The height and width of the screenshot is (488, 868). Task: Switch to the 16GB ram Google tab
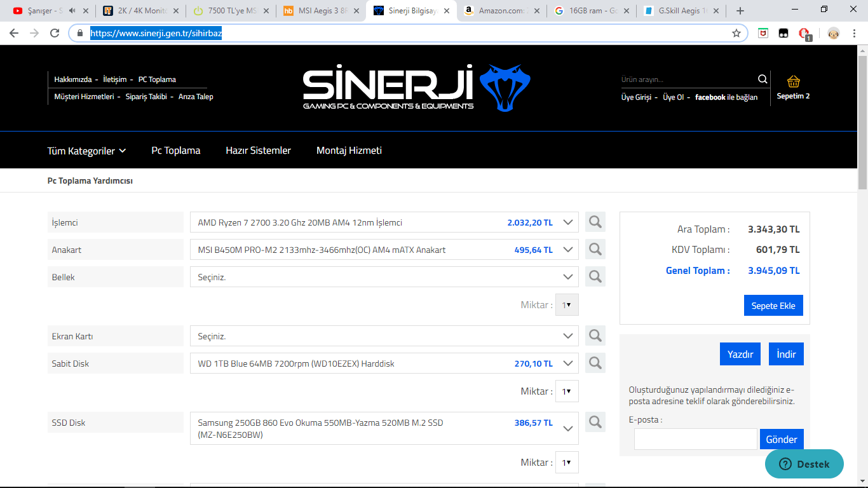click(x=591, y=11)
